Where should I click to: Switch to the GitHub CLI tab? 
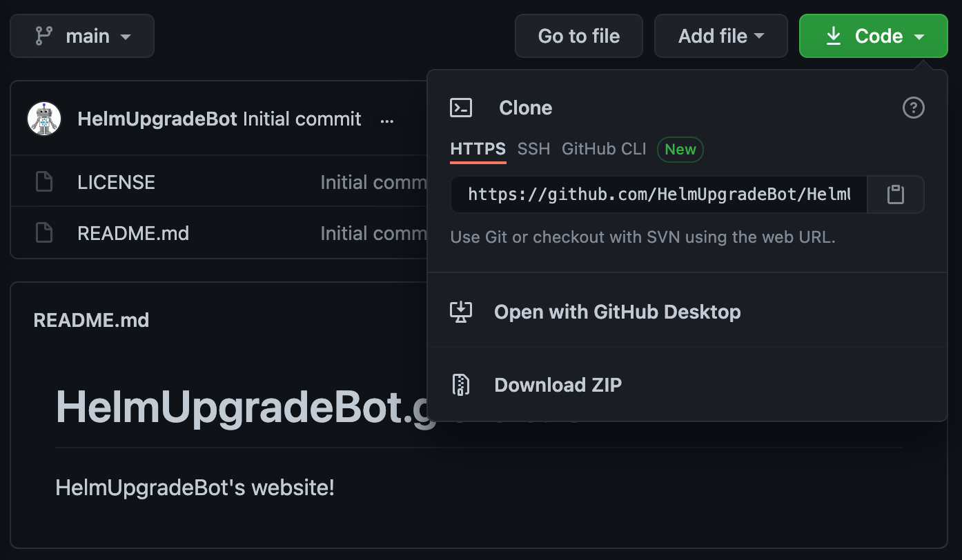[603, 149]
